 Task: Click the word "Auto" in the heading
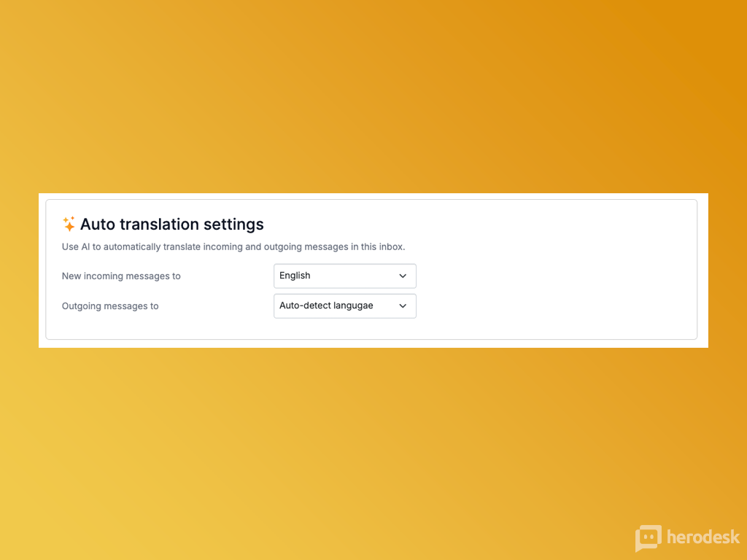[98, 224]
